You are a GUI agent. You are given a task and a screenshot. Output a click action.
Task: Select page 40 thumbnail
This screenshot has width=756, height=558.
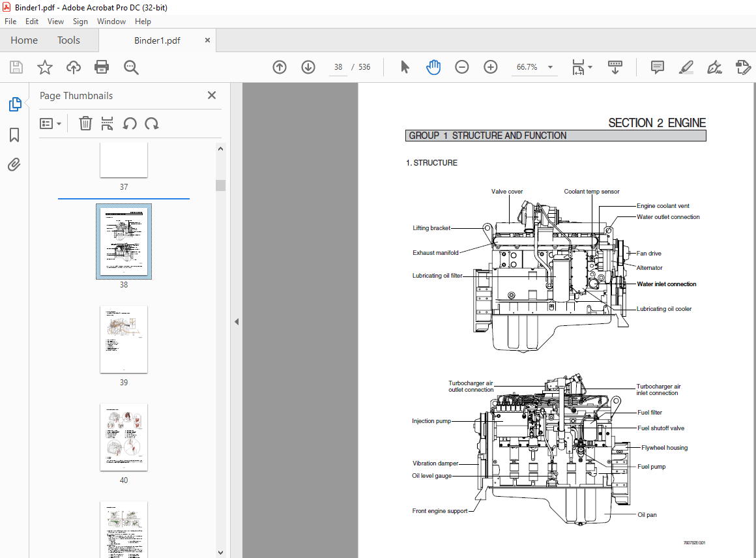tap(124, 437)
